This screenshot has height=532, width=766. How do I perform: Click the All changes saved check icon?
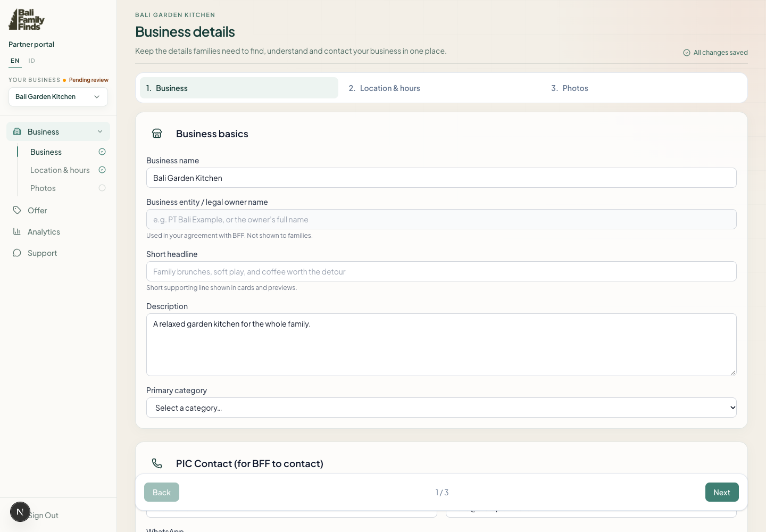687,53
